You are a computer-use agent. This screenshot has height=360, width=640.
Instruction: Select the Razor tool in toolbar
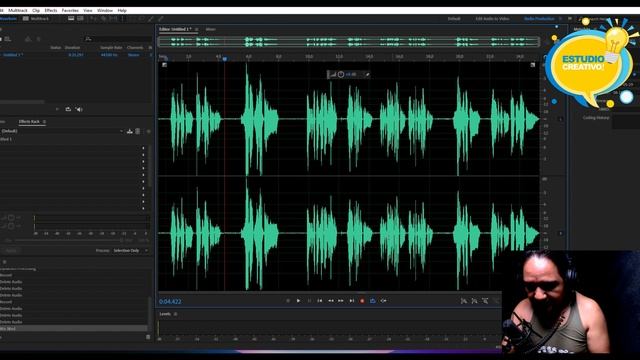(x=103, y=18)
